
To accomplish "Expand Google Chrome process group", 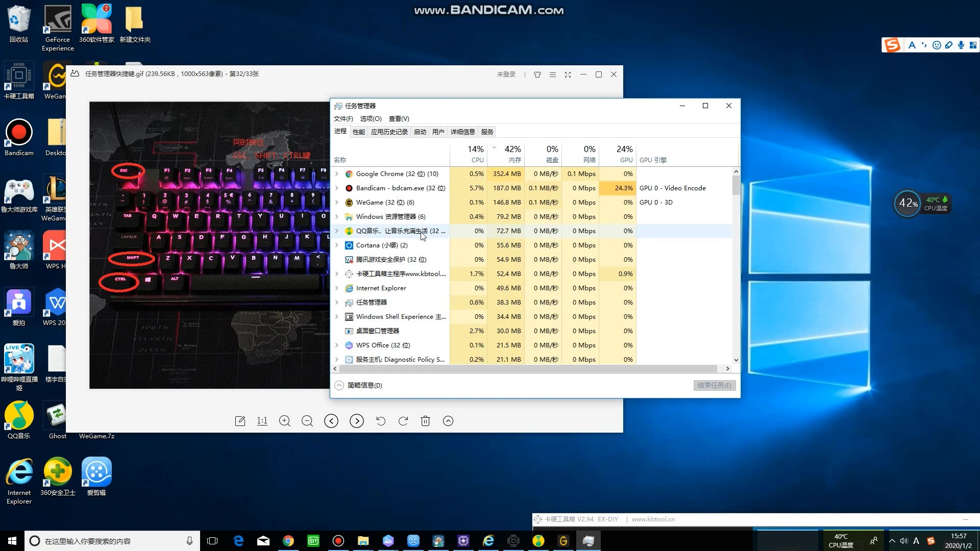I will tap(336, 174).
